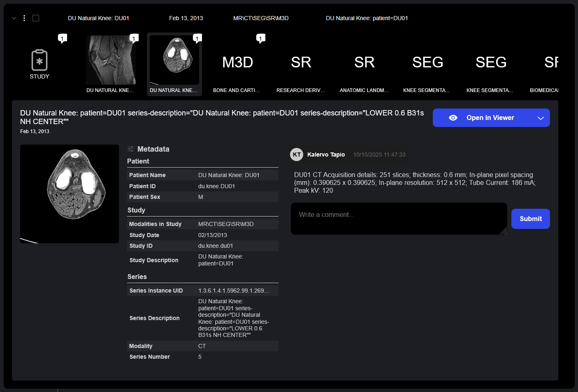Select the M3D bone and cartilage item

237,64
